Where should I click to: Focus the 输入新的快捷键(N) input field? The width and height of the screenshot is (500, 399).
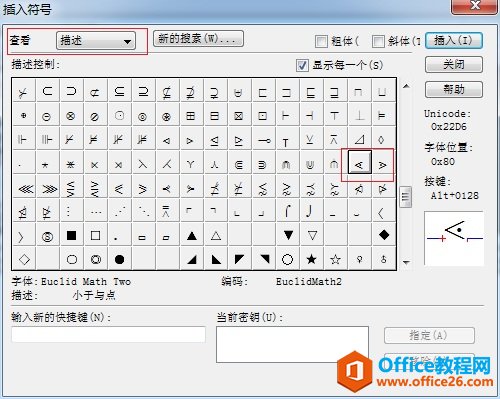click(x=108, y=334)
